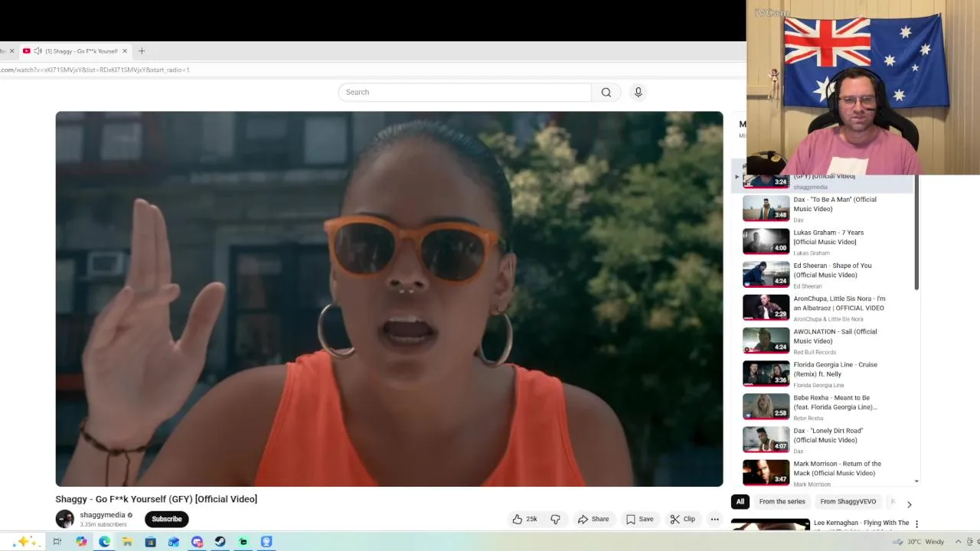Select From ShaggyVEVO filter chip
Screen dimensions: 980x551
pos(848,502)
